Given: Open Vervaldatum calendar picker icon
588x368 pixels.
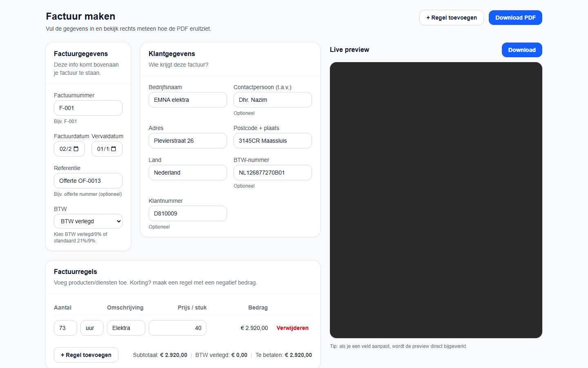Looking at the screenshot, I should coord(114,149).
